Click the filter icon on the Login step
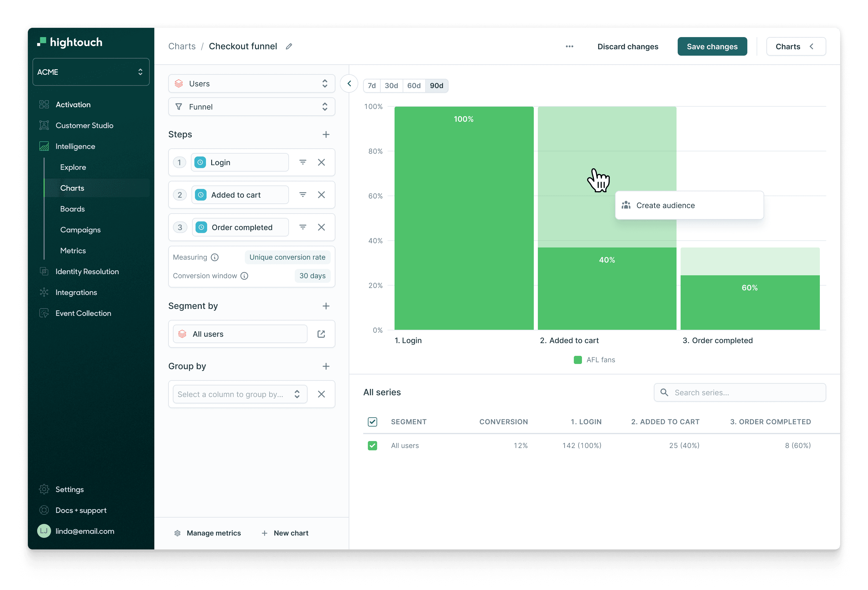The width and height of the screenshot is (868, 590). pos(303,162)
